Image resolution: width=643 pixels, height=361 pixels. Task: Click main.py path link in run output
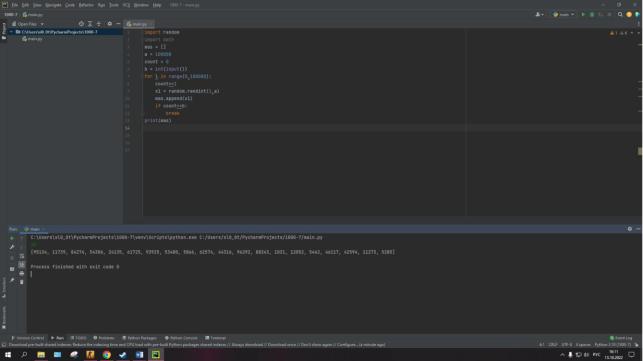click(x=261, y=237)
